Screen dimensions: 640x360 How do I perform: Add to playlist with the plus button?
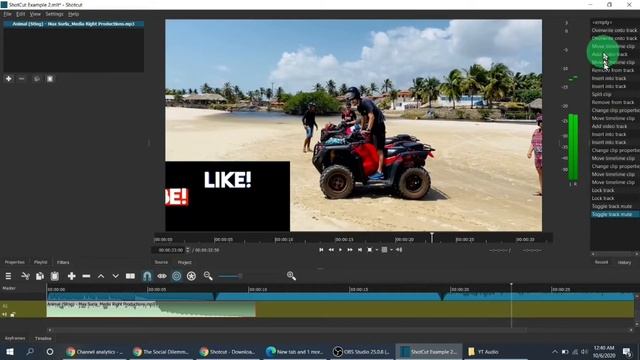click(9, 79)
